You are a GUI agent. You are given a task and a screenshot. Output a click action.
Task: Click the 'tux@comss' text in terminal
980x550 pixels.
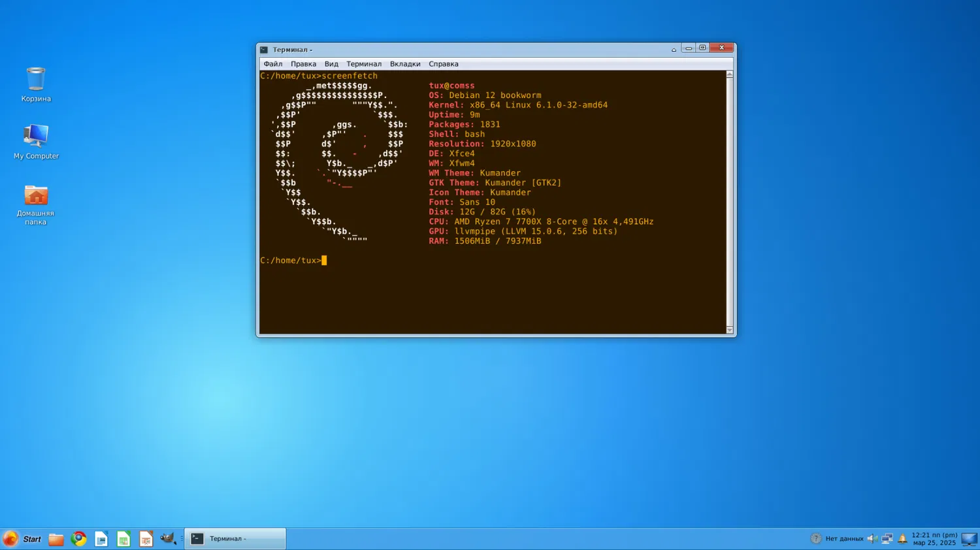[451, 86]
